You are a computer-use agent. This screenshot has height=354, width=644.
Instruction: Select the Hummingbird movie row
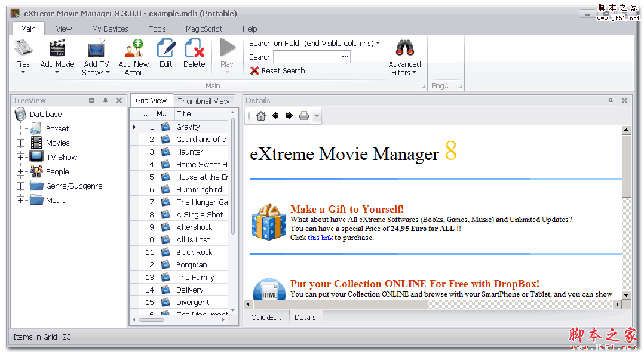183,190
